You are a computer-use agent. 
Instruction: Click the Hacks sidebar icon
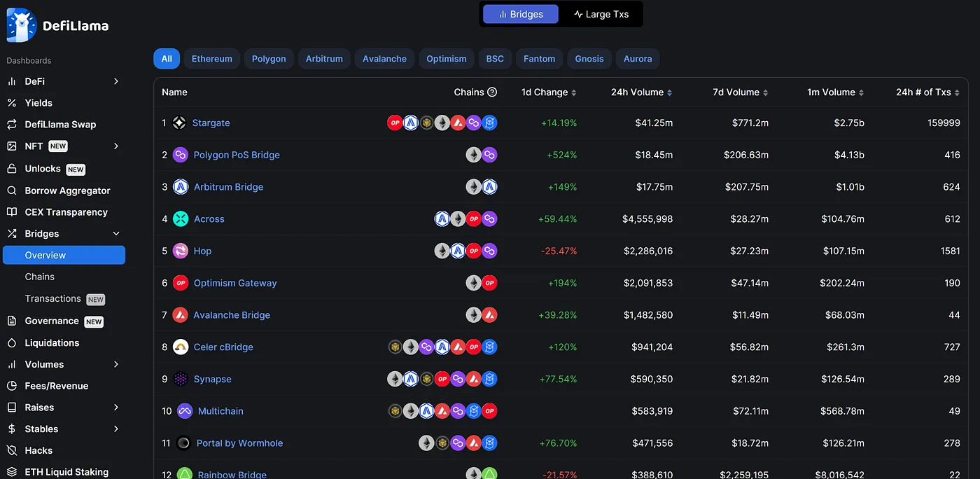[12, 451]
